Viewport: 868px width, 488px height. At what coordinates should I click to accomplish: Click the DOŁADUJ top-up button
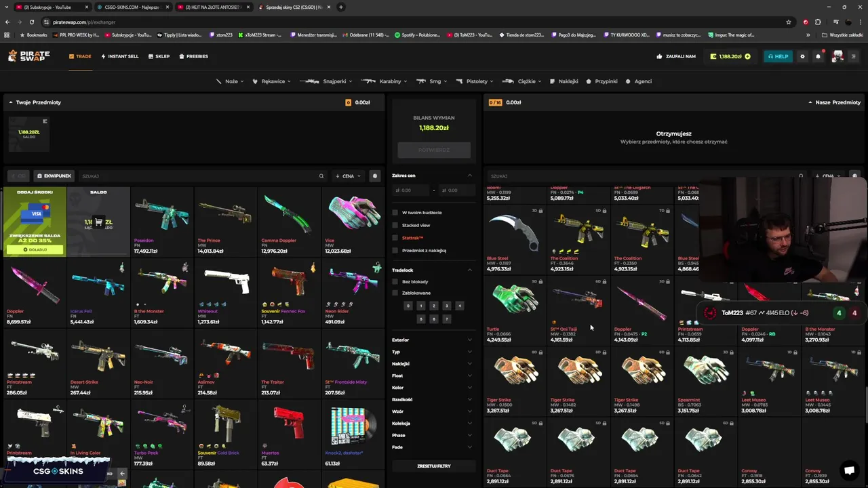click(x=35, y=249)
